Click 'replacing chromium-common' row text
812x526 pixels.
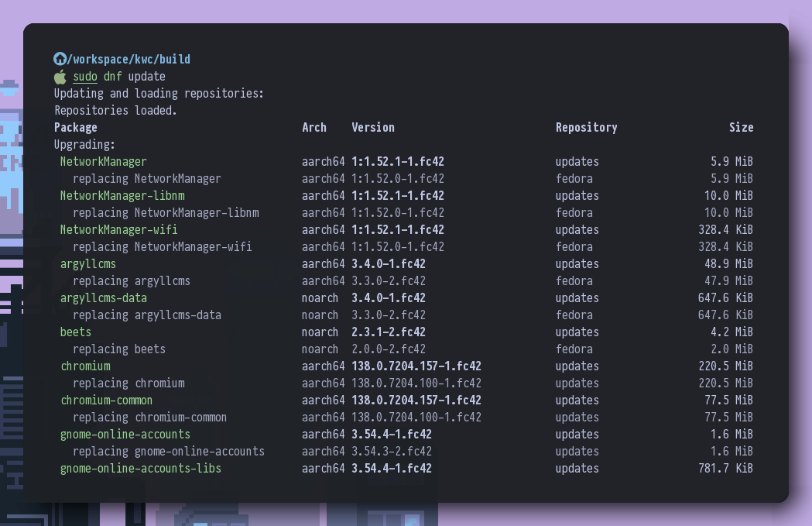pyautogui.click(x=149, y=418)
